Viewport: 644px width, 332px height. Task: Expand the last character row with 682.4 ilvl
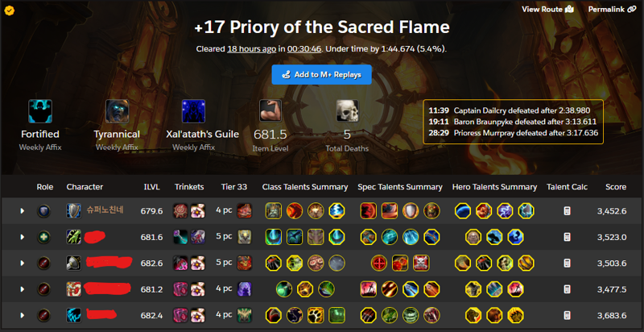(x=23, y=315)
